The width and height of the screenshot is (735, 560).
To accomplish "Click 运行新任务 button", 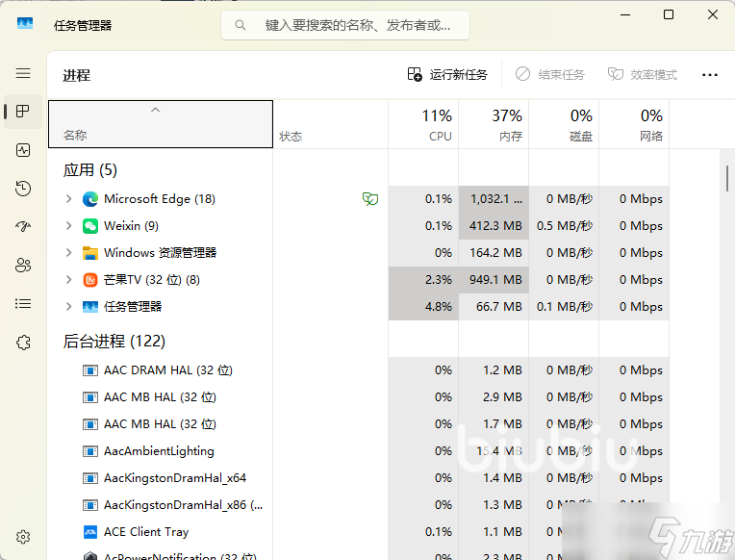I will [447, 74].
